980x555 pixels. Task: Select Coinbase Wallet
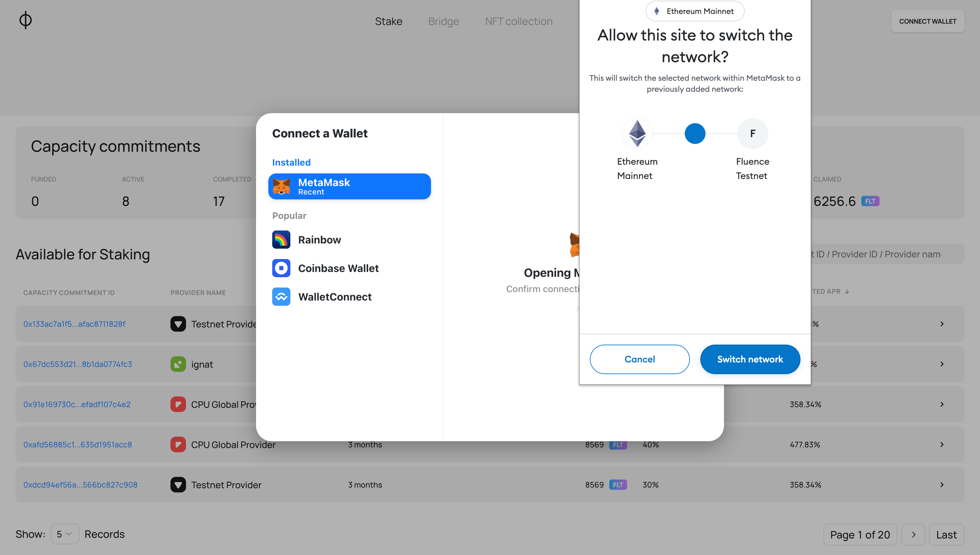point(338,268)
